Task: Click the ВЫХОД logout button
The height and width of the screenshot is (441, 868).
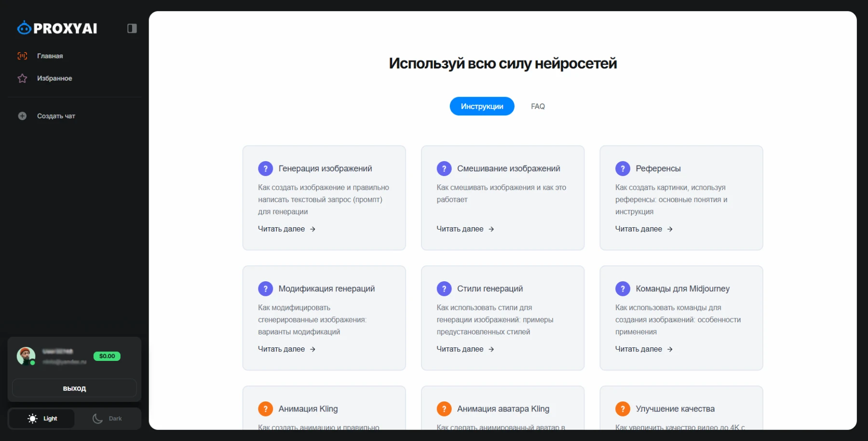Action: [74, 387]
